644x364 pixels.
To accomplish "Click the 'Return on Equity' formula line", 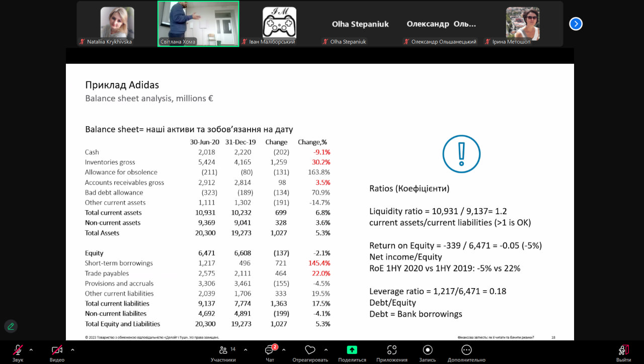I will (456, 246).
